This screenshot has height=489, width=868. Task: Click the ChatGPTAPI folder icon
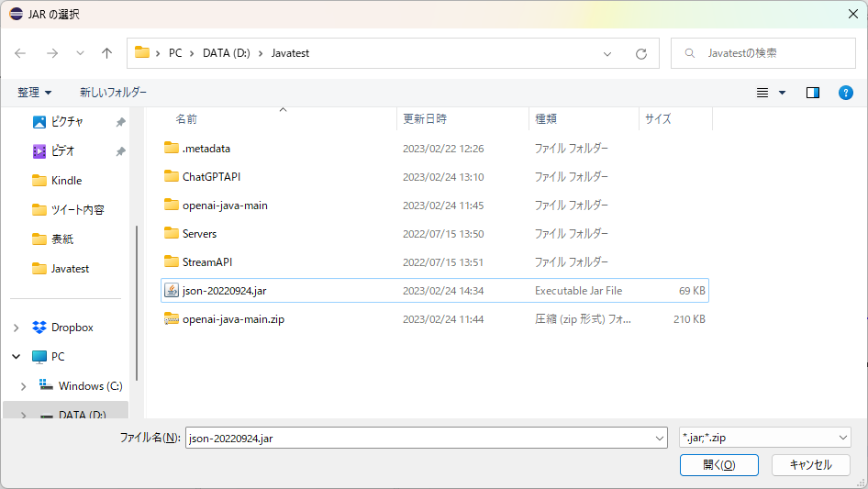pyautogui.click(x=171, y=176)
